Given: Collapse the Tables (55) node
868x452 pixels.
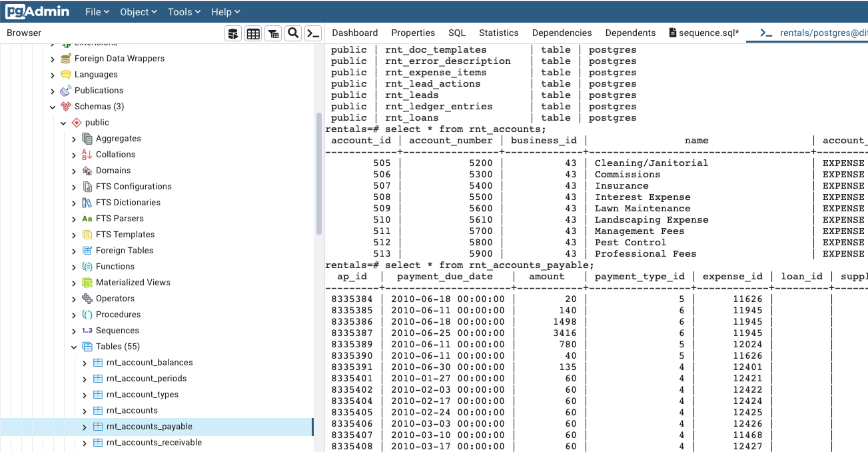Looking at the screenshot, I should [x=74, y=347].
